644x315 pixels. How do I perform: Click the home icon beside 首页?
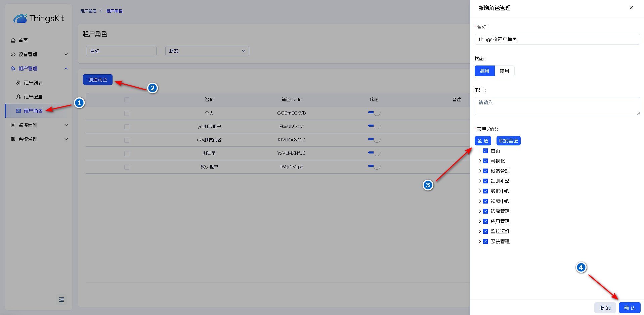click(x=13, y=40)
